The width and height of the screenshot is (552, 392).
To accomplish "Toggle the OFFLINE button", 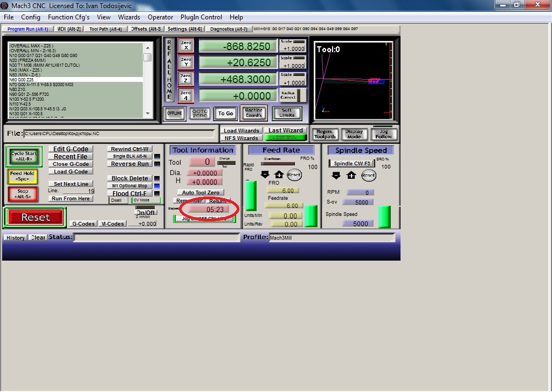I will tap(175, 113).
